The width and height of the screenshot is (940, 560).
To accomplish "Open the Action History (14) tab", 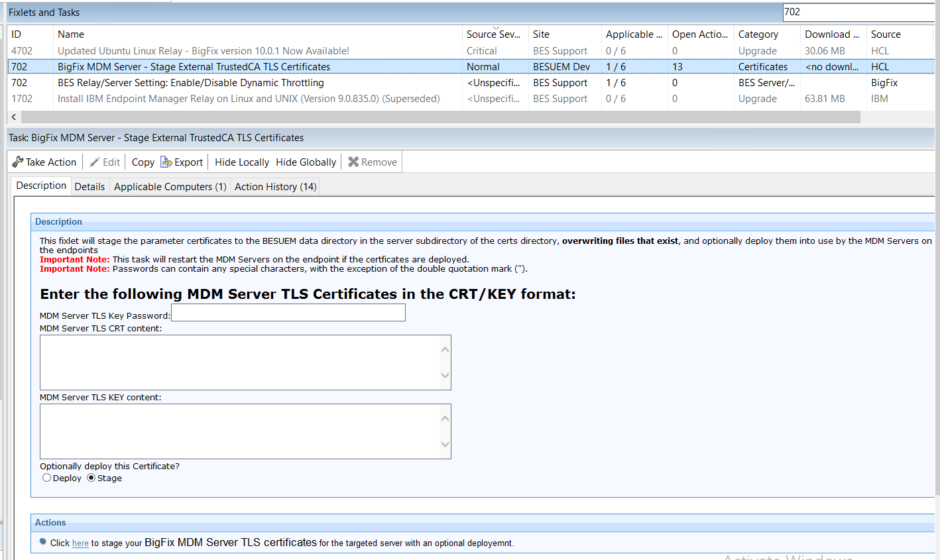I will tap(275, 187).
